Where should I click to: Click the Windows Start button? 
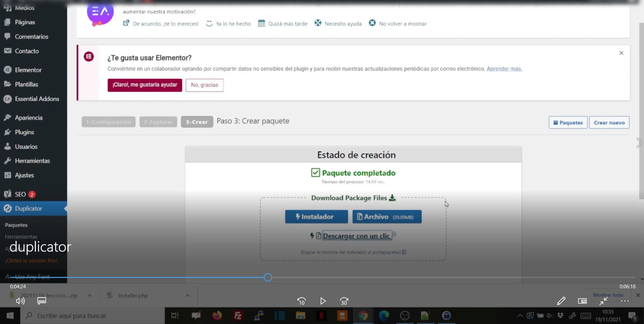pos(10,316)
